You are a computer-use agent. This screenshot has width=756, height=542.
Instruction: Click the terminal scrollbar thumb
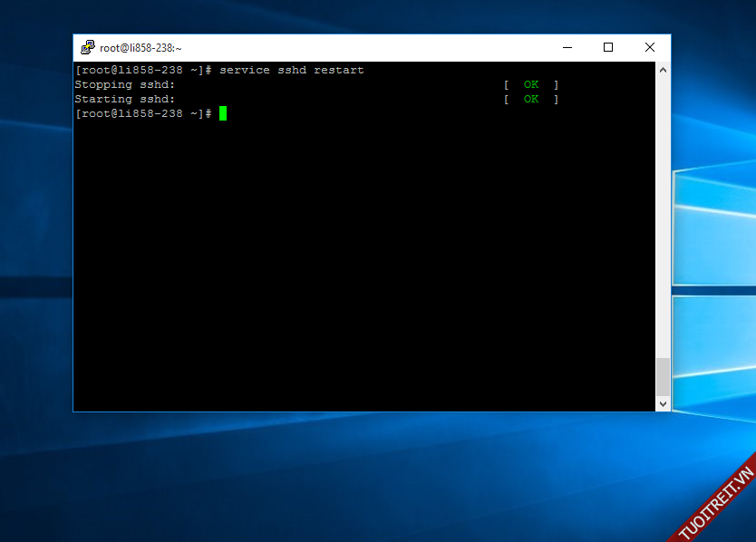pos(663,376)
